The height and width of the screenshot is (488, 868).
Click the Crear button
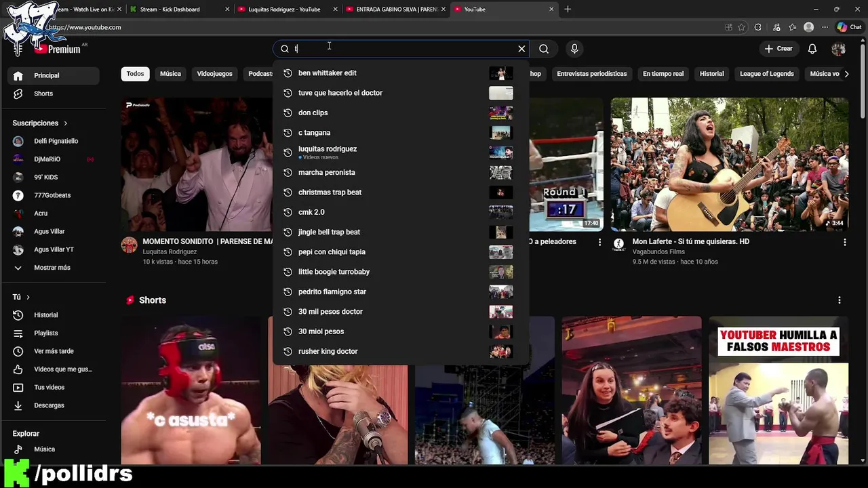coord(778,49)
